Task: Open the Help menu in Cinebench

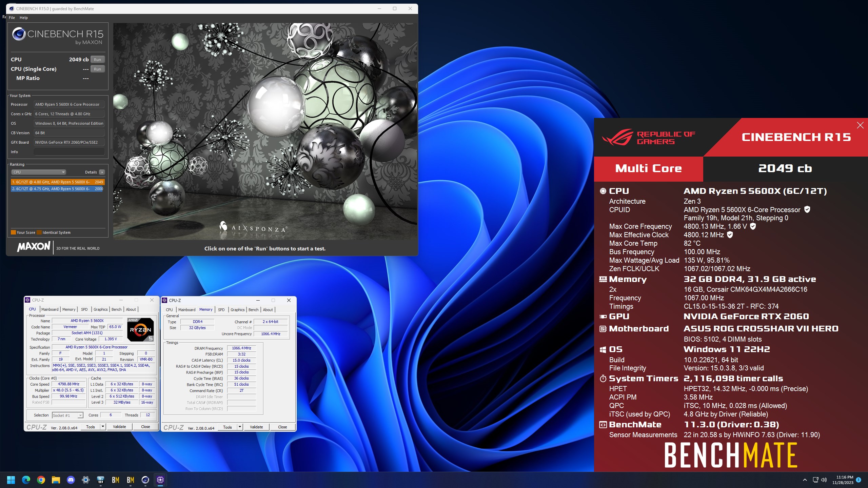Action: [x=24, y=18]
